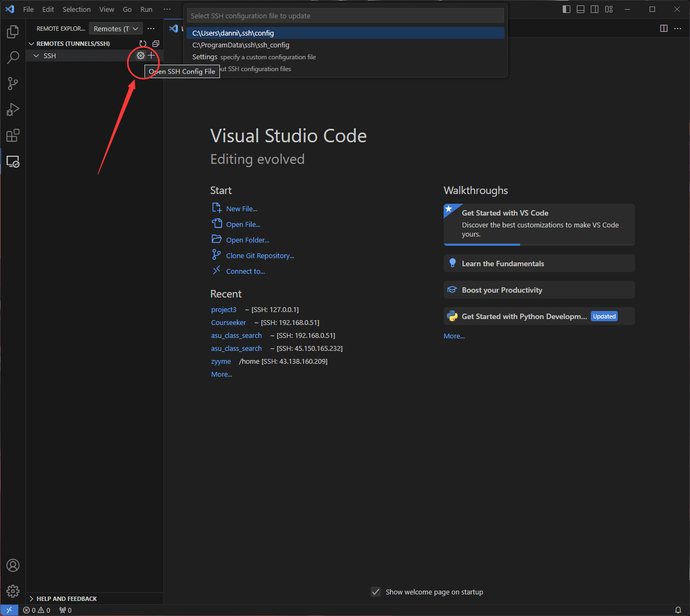Refresh the Remotes list
The width and height of the screenshot is (690, 616).
pos(143,44)
